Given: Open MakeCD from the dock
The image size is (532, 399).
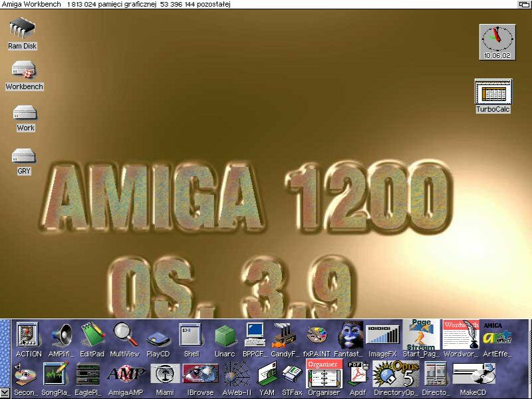Looking at the screenshot, I should tap(473, 378).
